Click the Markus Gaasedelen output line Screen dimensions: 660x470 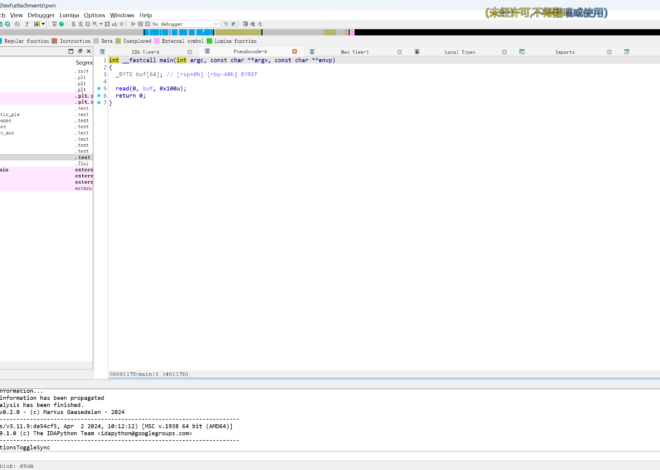click(x=62, y=412)
